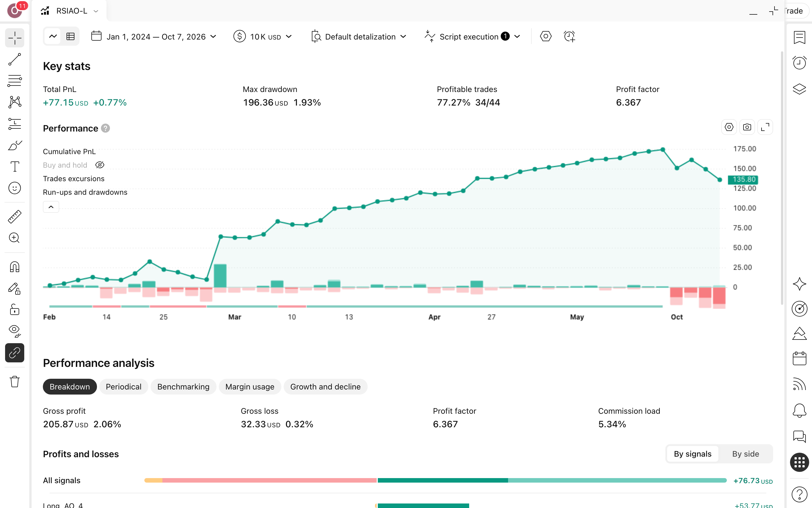Open the 10K USD capital dropdown
Image resolution: width=812 pixels, height=508 pixels.
263,36
